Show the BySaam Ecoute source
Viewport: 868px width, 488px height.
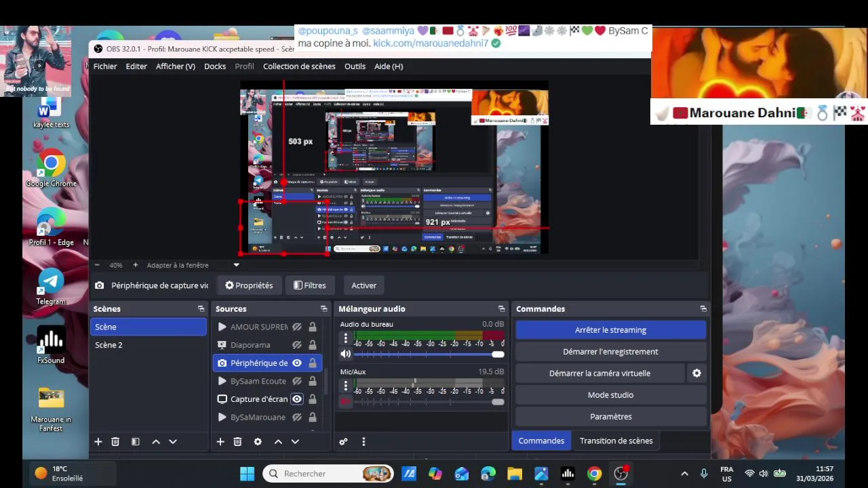(x=297, y=381)
